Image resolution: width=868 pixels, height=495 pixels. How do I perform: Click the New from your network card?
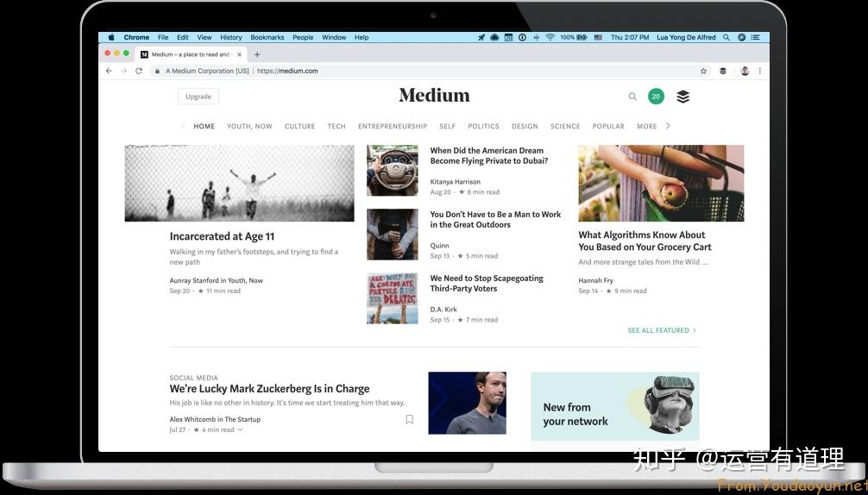615,406
